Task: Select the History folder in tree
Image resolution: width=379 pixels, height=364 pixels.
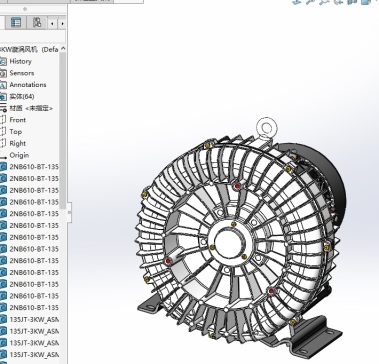Action: coord(16,61)
